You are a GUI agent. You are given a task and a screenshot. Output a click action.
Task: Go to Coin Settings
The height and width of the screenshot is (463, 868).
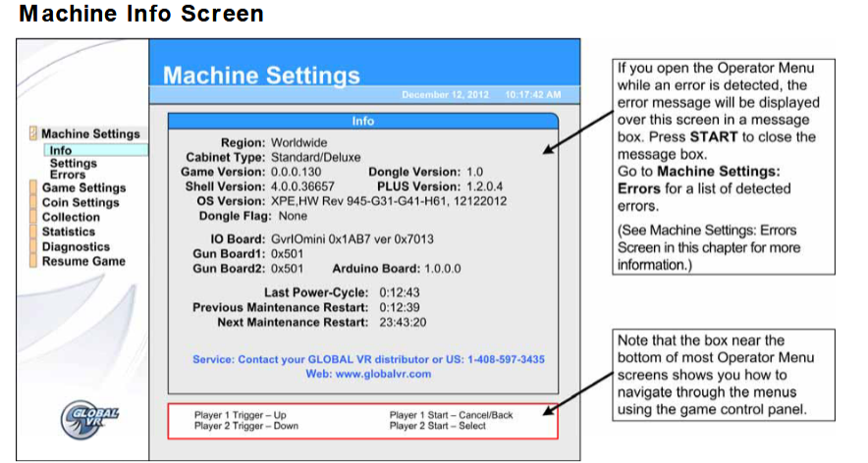tap(80, 202)
